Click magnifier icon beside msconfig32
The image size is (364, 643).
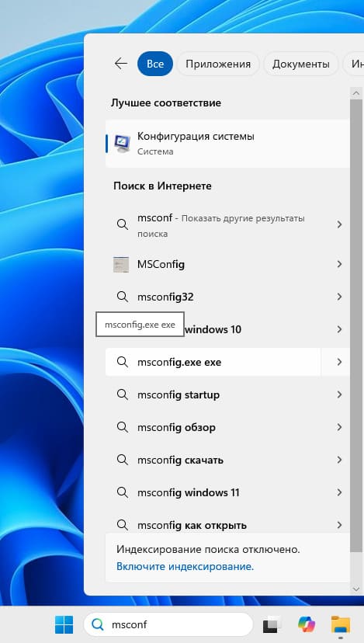click(122, 297)
